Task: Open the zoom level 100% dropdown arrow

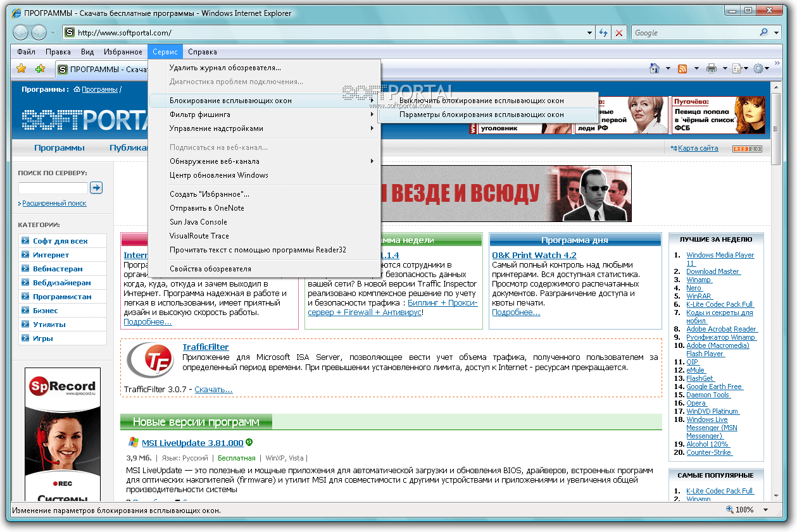Action: 766,510
